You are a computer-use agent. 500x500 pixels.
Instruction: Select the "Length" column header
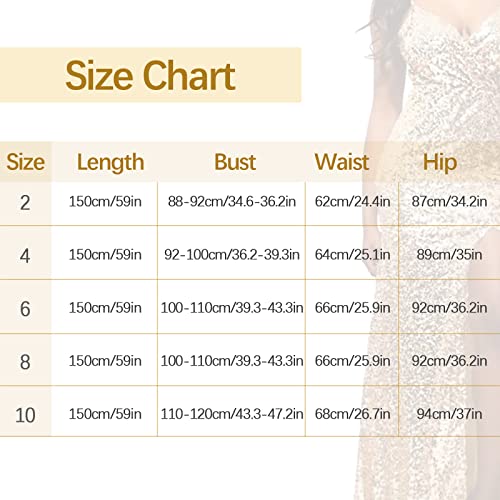[111, 163]
